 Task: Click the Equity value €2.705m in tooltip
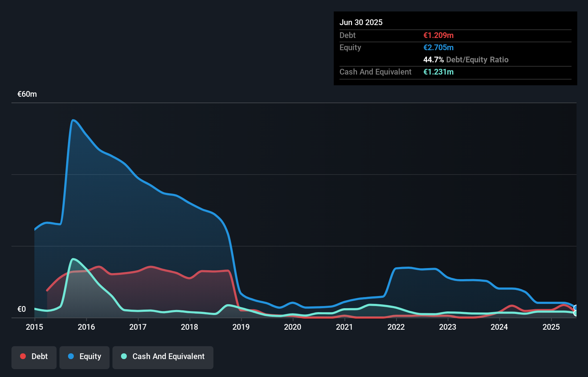438,47
